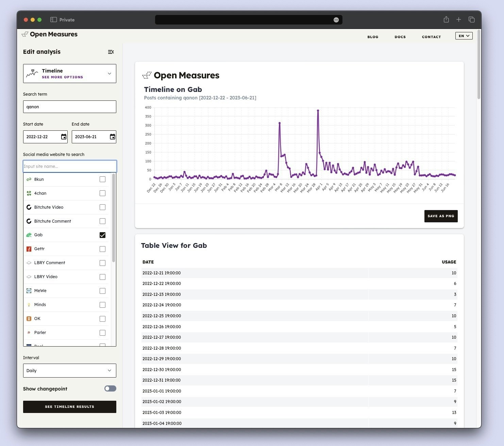Select the 2022-12-30 19:00:00 row
The height and width of the screenshot is (446, 504).
pos(299,370)
